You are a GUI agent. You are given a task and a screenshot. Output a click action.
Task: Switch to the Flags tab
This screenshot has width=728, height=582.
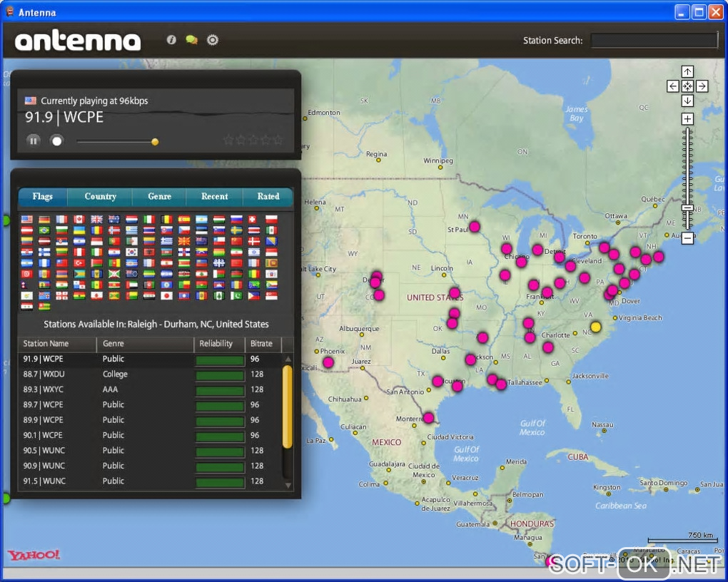point(43,196)
